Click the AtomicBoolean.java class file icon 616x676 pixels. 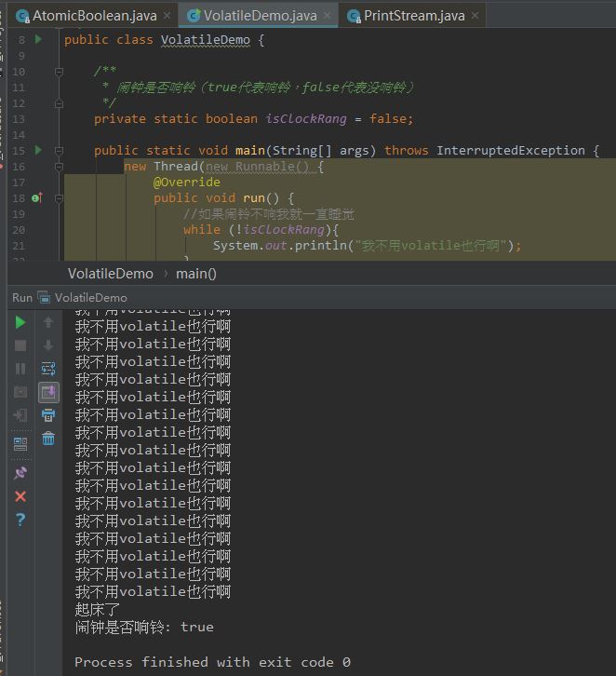(x=22, y=17)
